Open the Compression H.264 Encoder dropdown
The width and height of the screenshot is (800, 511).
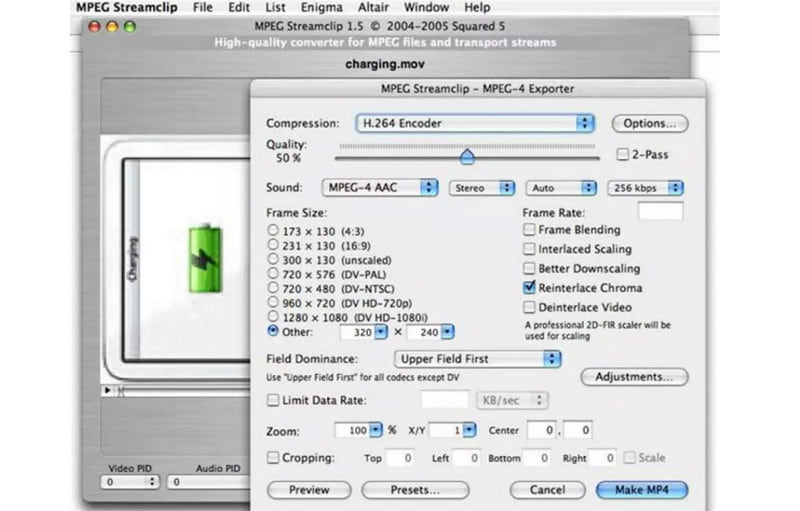[475, 123]
